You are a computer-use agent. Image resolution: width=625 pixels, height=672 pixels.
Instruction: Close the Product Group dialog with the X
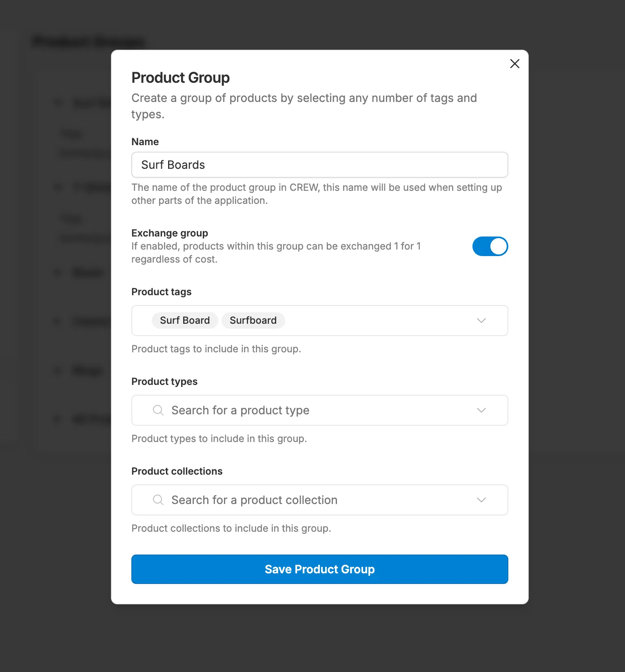(x=514, y=64)
